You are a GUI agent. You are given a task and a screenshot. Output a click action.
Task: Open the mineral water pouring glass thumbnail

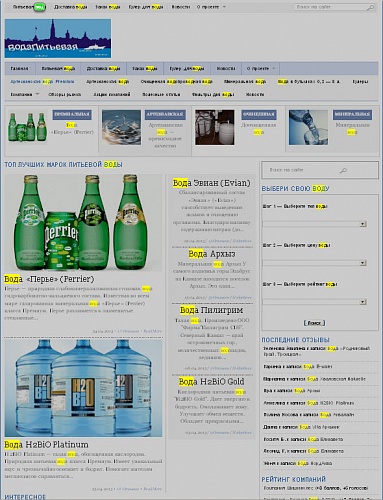point(308,127)
